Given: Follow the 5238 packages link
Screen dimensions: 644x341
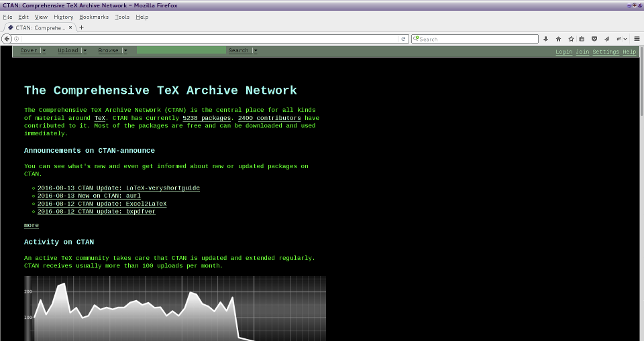Looking at the screenshot, I should tap(207, 118).
